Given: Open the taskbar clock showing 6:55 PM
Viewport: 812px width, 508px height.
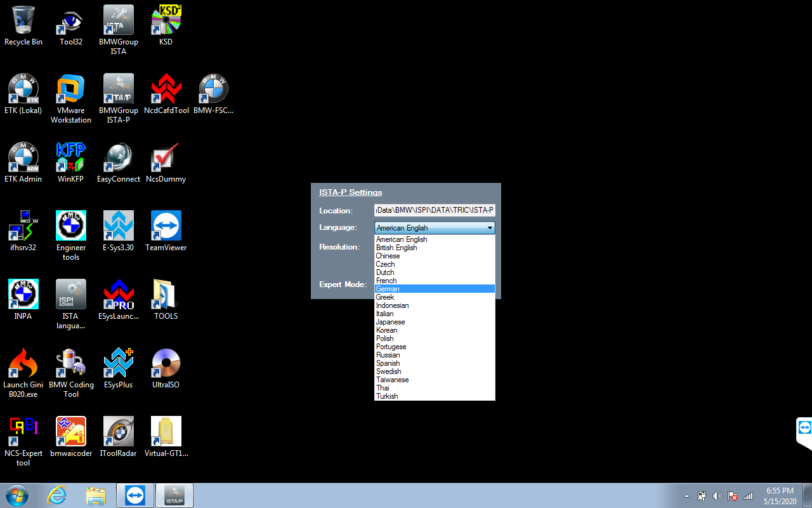Looking at the screenshot, I should 780,496.
